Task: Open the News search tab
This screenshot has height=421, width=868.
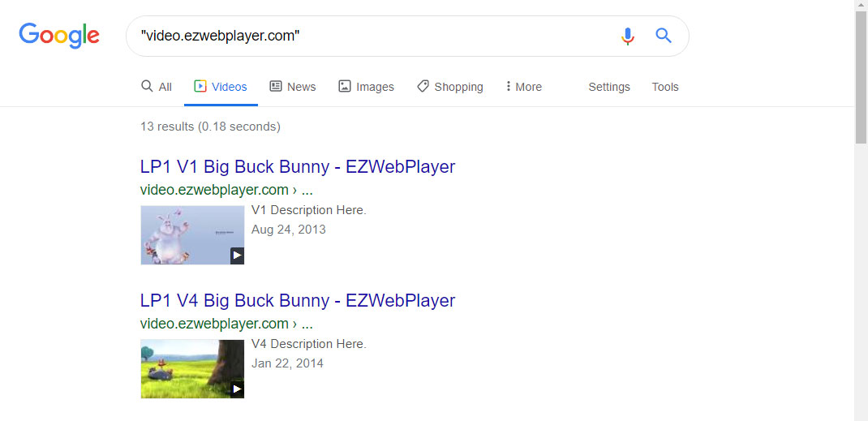Action: click(293, 87)
